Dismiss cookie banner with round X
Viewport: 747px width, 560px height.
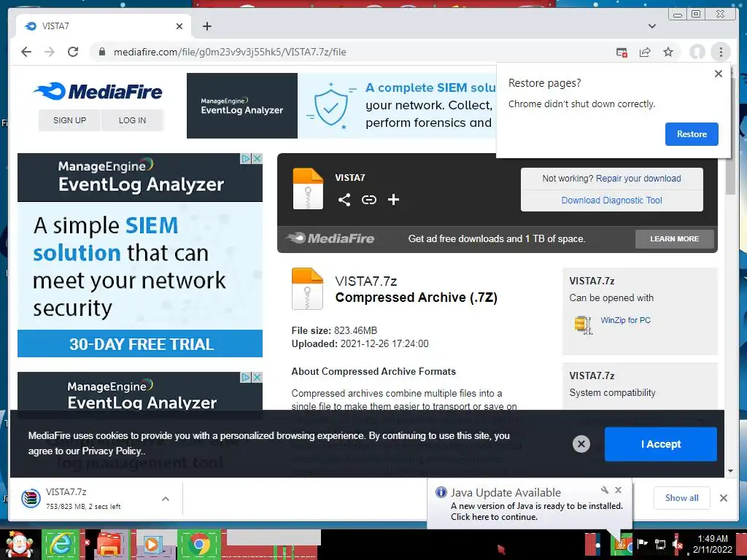pos(581,444)
